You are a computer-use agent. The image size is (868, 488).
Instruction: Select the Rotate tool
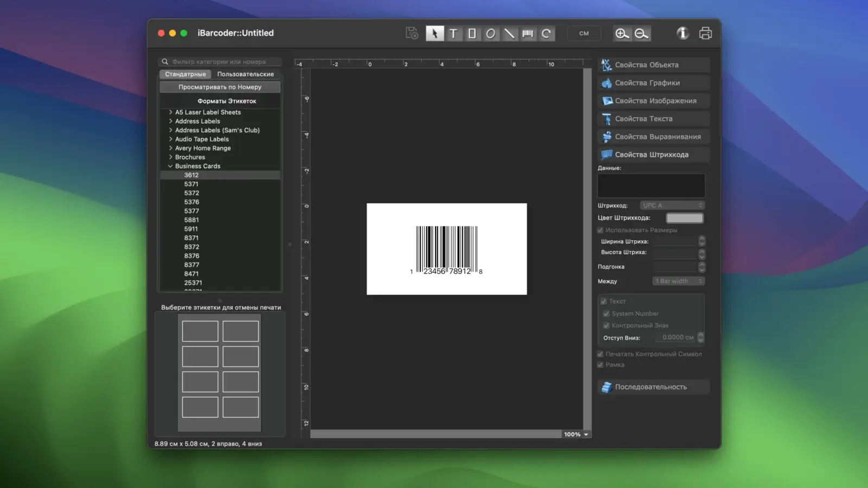click(x=546, y=33)
